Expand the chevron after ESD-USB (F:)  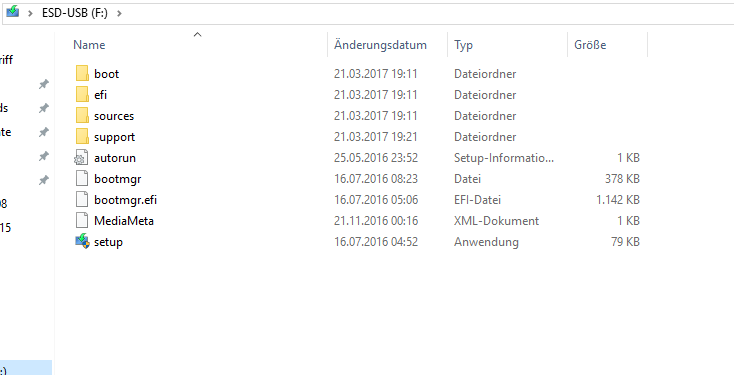tap(119, 14)
